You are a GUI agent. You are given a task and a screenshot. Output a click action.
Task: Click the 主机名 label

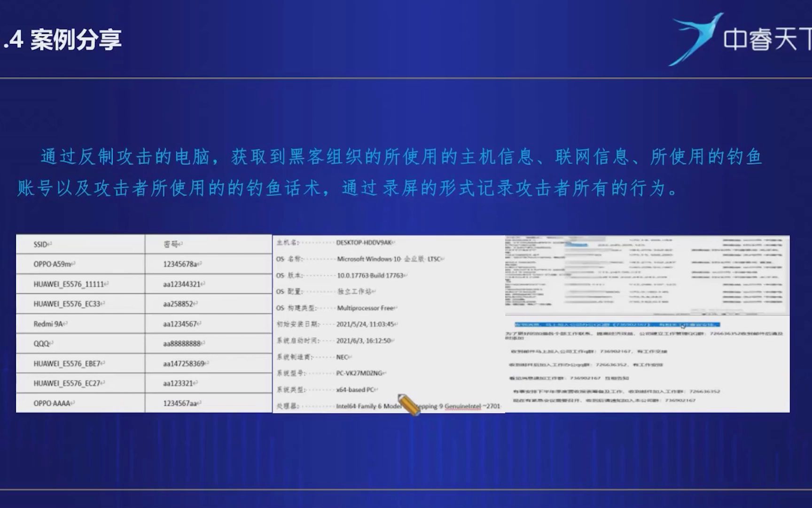(288, 243)
